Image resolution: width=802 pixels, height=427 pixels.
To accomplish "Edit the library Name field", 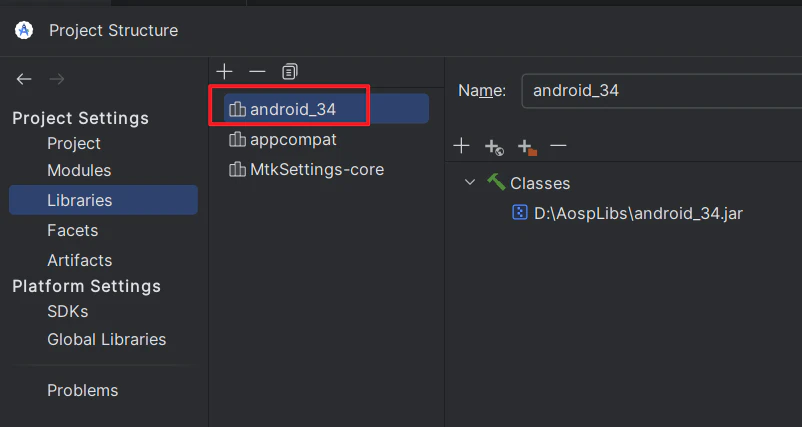I will (x=662, y=91).
